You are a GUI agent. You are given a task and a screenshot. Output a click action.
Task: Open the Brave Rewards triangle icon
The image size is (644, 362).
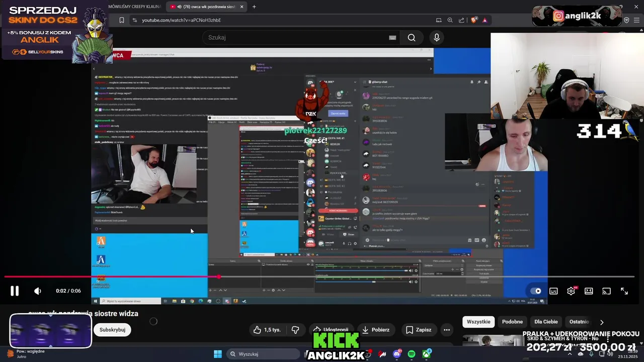click(x=485, y=20)
